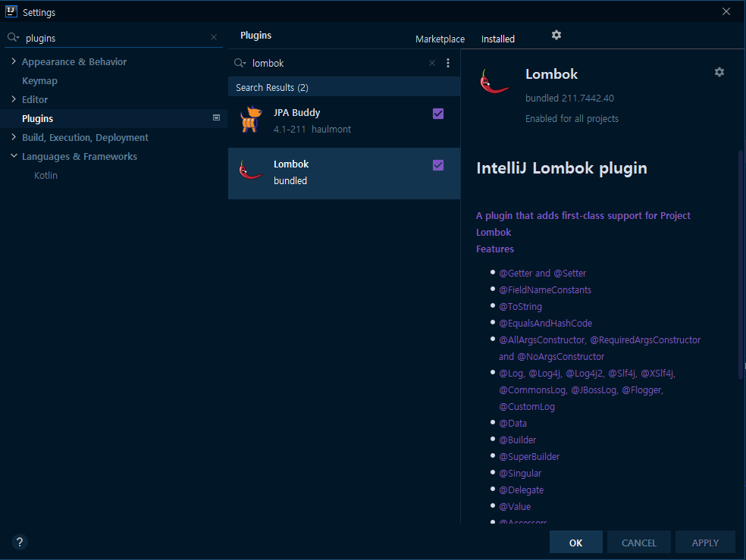Select the Languages & Frameworks label
This screenshot has width=746, height=560.
pos(80,156)
